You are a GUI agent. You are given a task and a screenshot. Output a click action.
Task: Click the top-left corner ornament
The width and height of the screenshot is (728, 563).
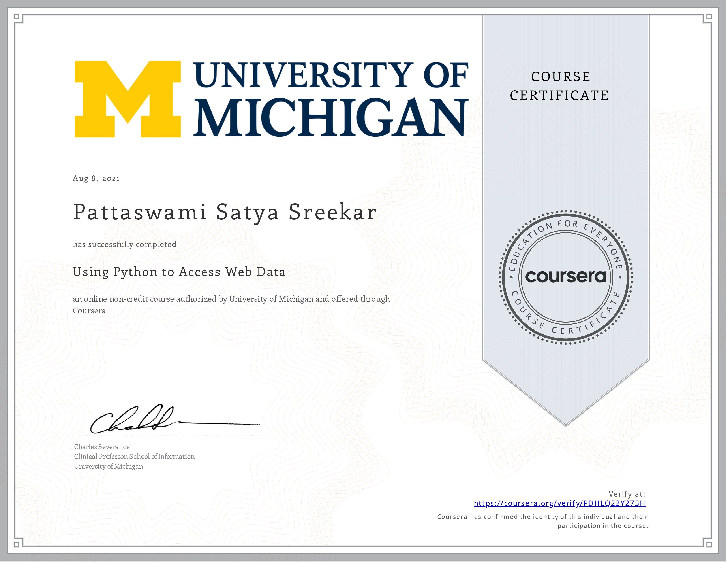[x=17, y=17]
